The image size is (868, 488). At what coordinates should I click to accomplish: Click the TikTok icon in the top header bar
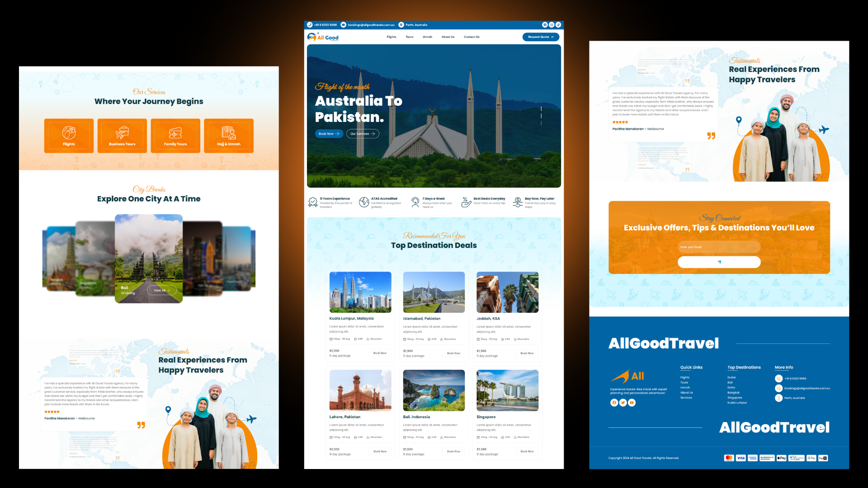(558, 25)
